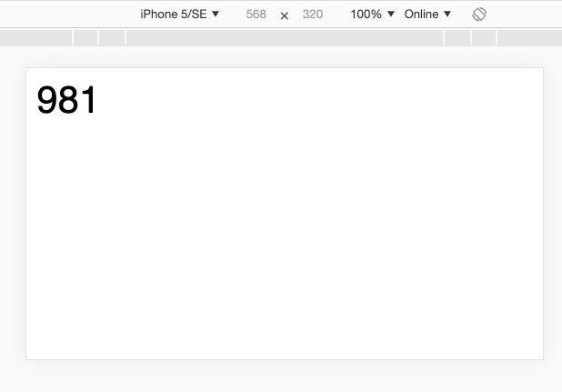Rotate the device viewport orientation
The height and width of the screenshot is (392, 562).
[479, 15]
